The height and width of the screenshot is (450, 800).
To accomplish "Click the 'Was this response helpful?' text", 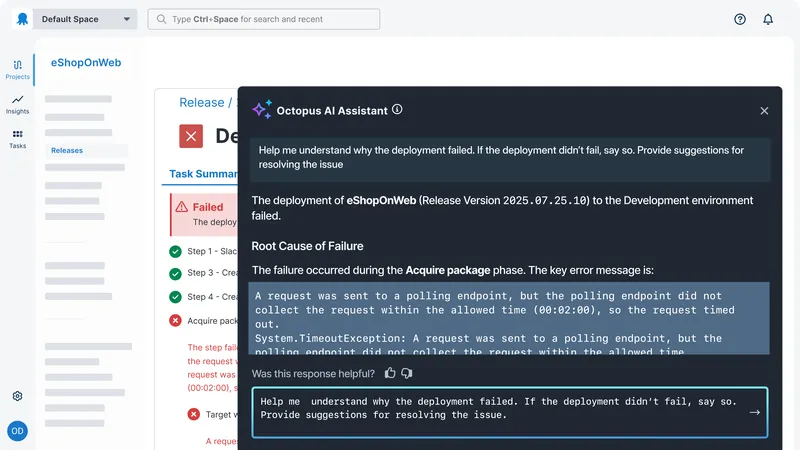I will tap(313, 373).
